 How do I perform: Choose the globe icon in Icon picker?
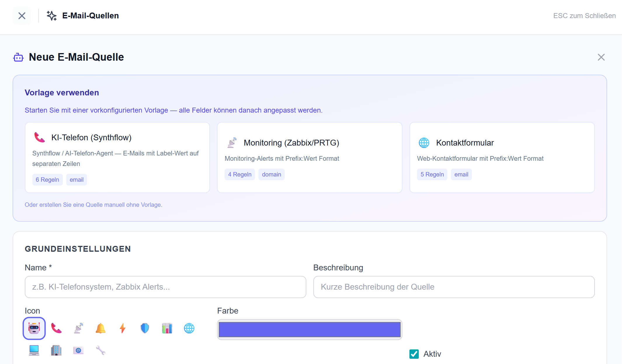[x=189, y=328]
